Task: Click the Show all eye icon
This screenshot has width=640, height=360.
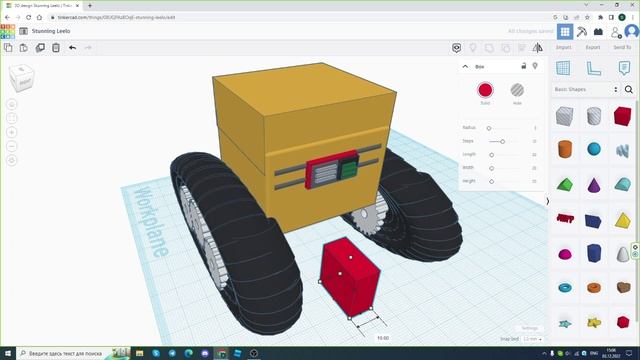Action: click(456, 48)
